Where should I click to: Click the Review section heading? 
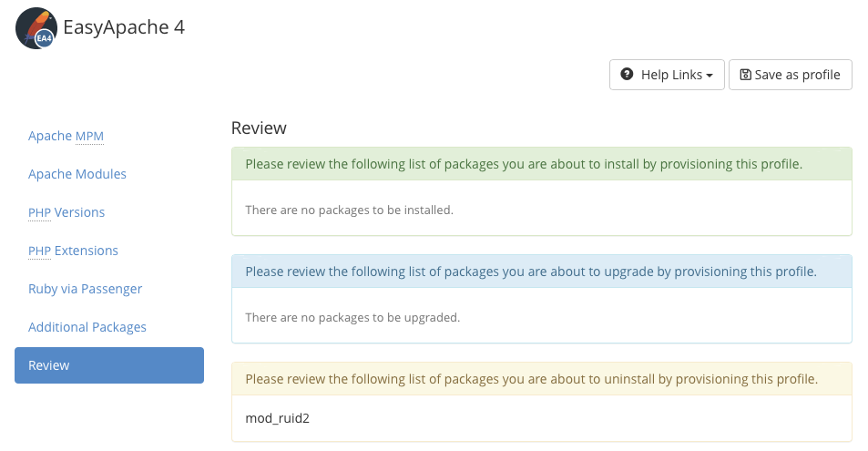259,128
